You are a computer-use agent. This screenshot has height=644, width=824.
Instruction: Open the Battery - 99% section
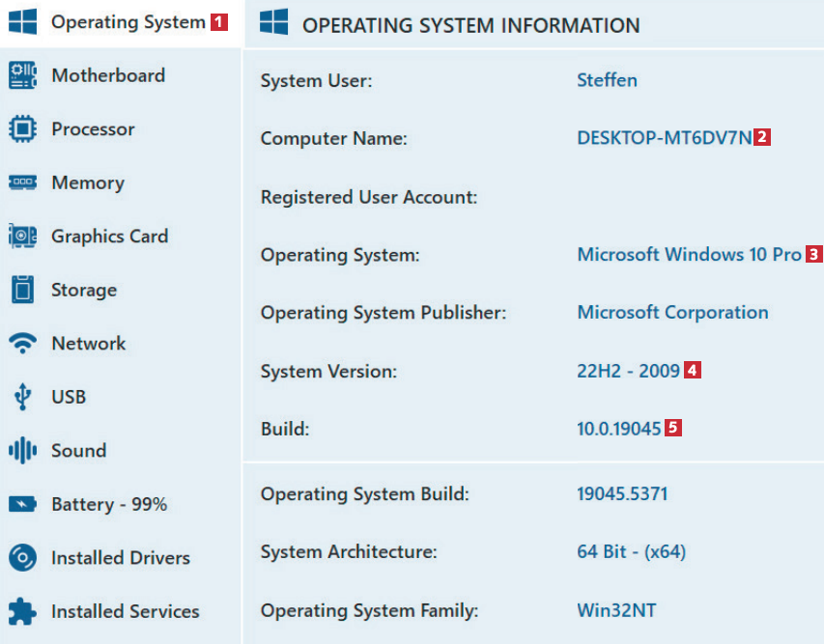[x=109, y=504]
